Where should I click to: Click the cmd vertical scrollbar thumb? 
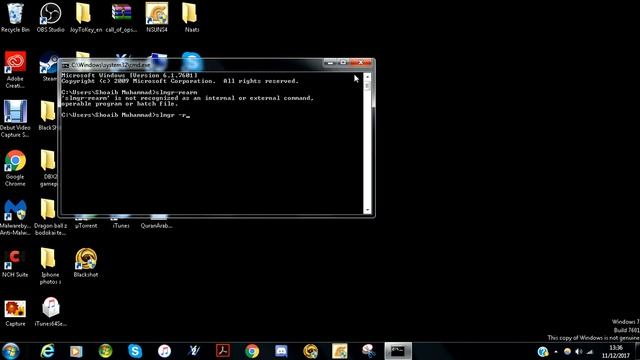367,86
